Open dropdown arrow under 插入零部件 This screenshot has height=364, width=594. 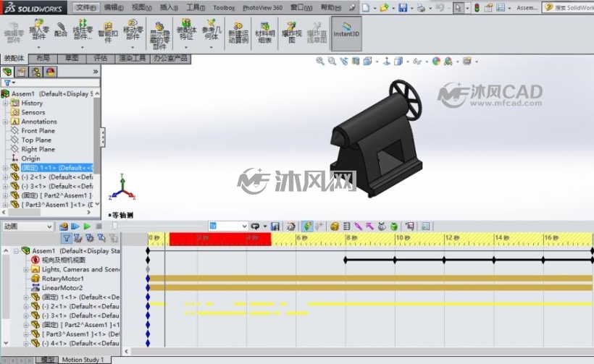39,47
